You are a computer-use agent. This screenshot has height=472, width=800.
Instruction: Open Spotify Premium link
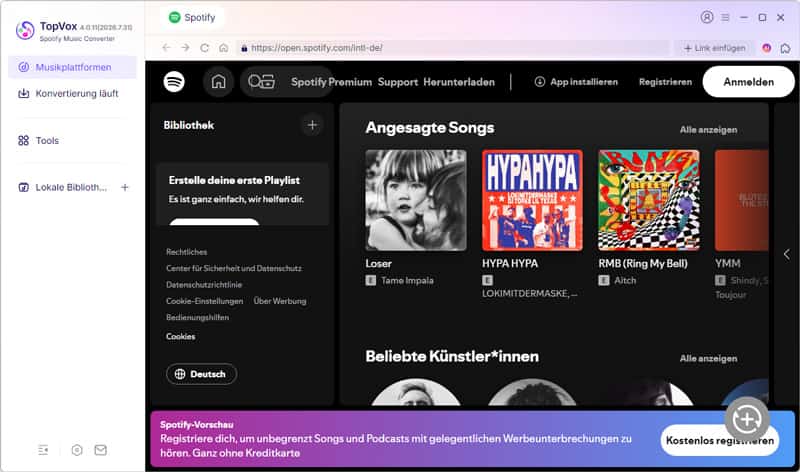[x=331, y=82]
